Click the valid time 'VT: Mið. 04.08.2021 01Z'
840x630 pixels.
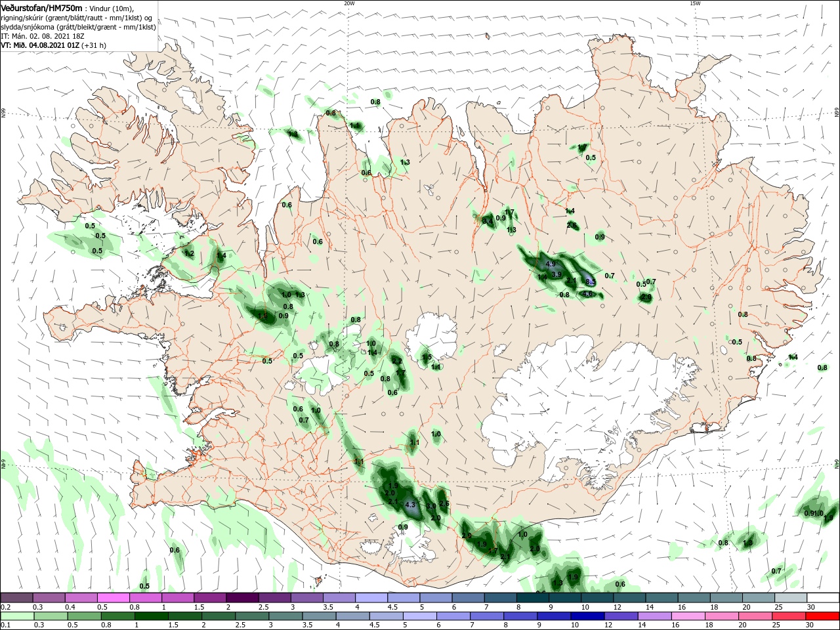40,45
